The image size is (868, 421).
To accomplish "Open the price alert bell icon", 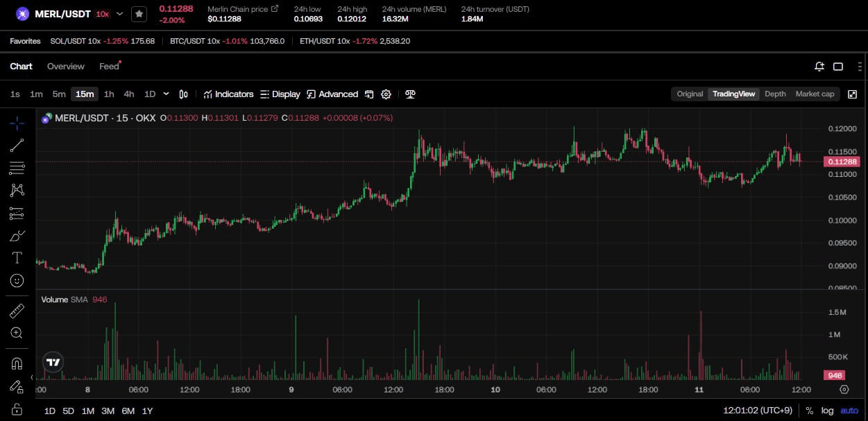I will click(819, 67).
